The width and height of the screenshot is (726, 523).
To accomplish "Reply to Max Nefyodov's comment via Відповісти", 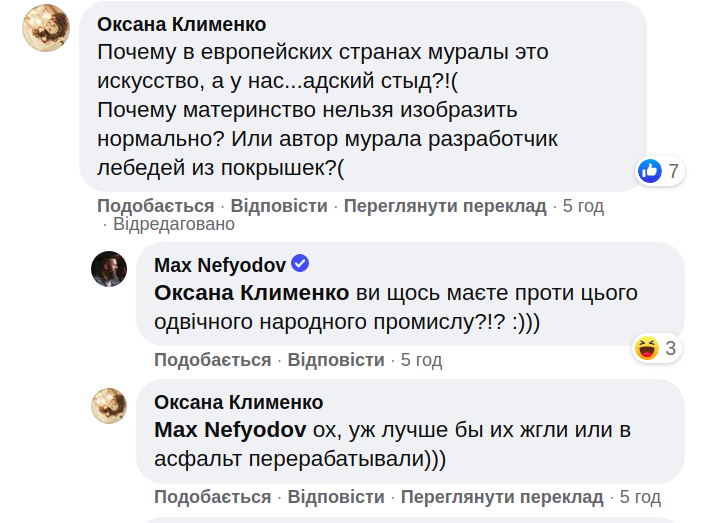I will tap(336, 359).
